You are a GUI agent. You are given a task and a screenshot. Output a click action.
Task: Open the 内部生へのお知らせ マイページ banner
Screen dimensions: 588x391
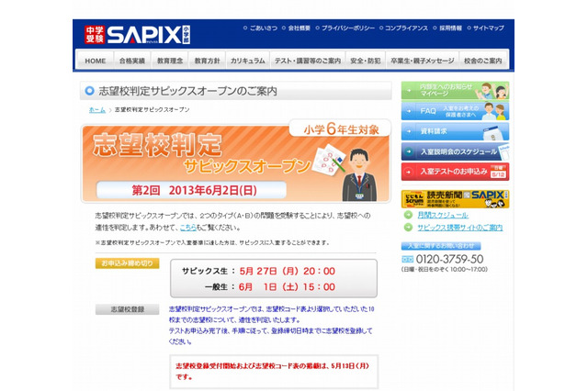pos(455,91)
